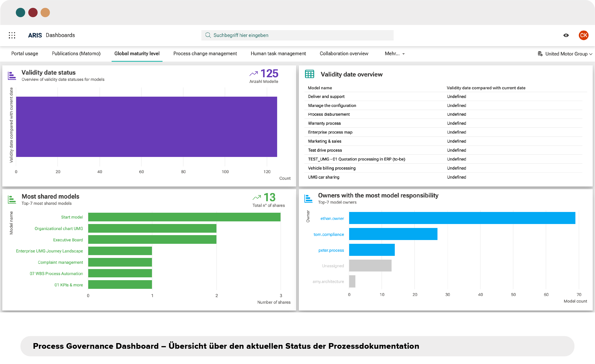Click the Validity date status chart icon
Image resolution: width=595 pixels, height=364 pixels.
[x=12, y=76]
